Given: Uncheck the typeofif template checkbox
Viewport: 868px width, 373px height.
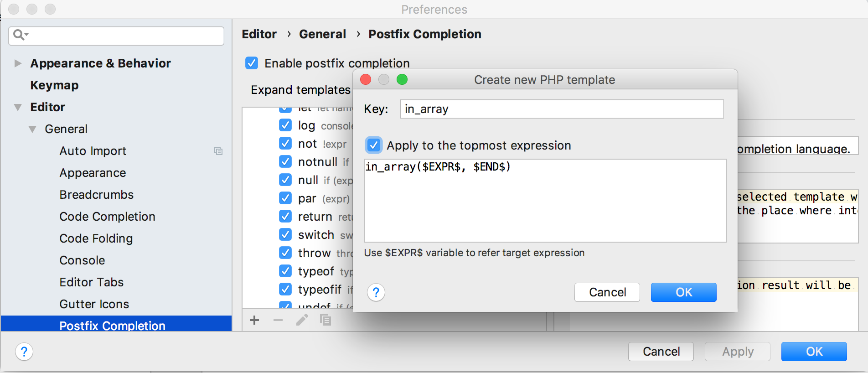Looking at the screenshot, I should [285, 289].
